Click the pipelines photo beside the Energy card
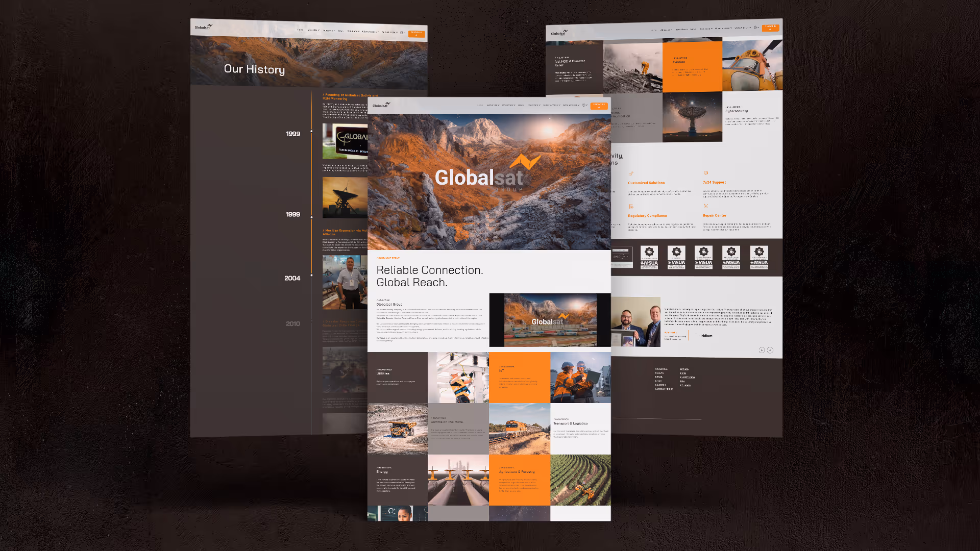Viewport: 980px width, 551px height. (458, 480)
